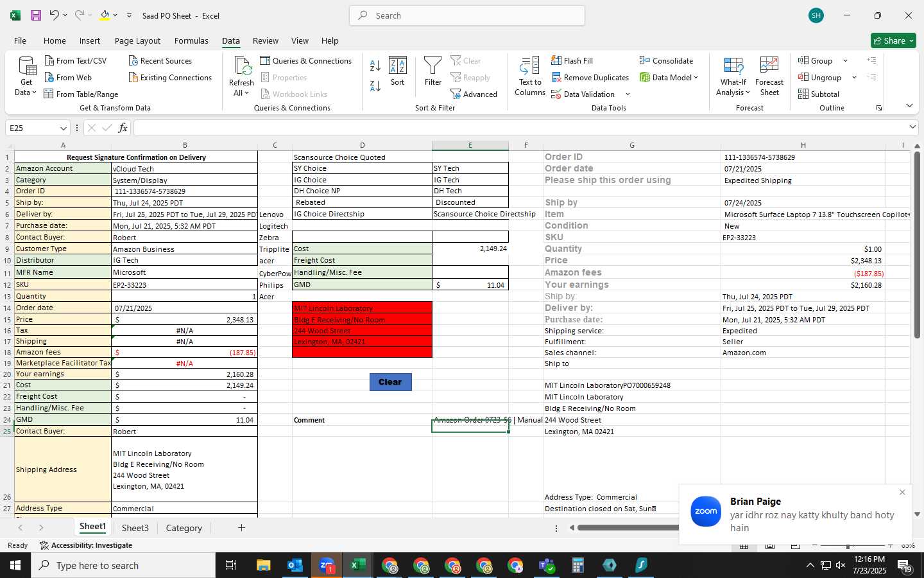Open the Consolidate tool

click(666, 60)
